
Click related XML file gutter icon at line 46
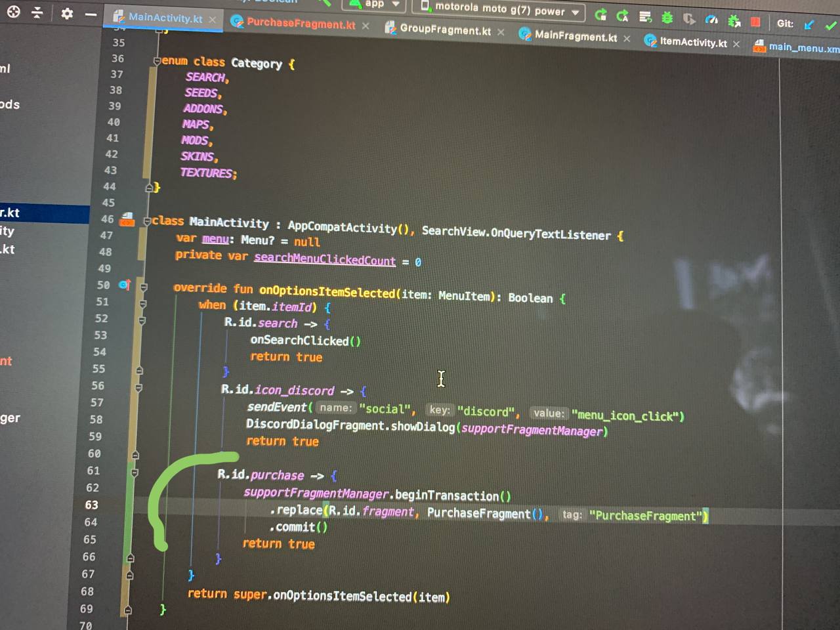pos(127,219)
